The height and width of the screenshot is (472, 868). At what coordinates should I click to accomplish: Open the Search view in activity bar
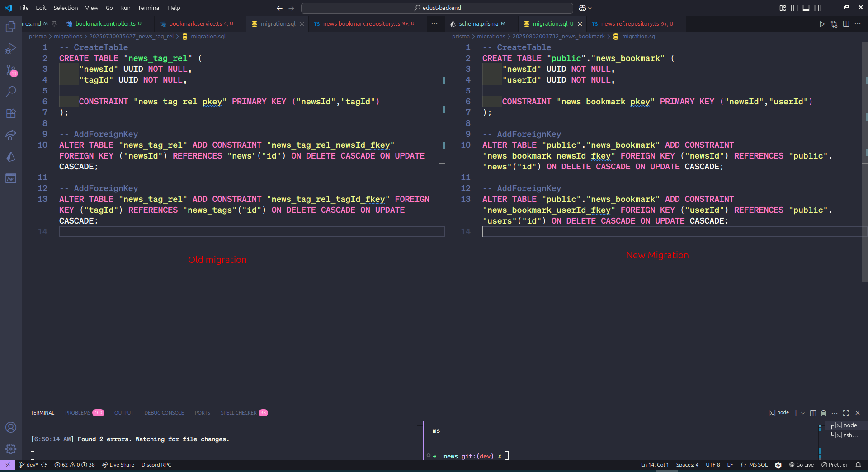point(11,92)
